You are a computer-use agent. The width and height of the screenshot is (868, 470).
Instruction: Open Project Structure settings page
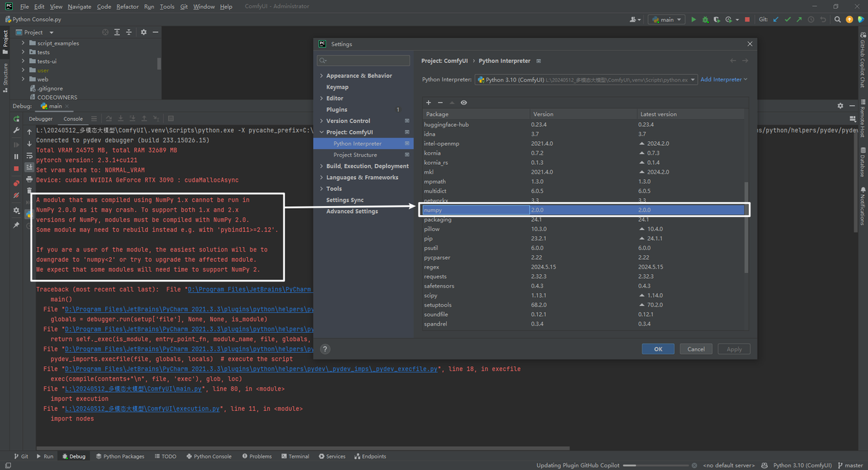355,155
